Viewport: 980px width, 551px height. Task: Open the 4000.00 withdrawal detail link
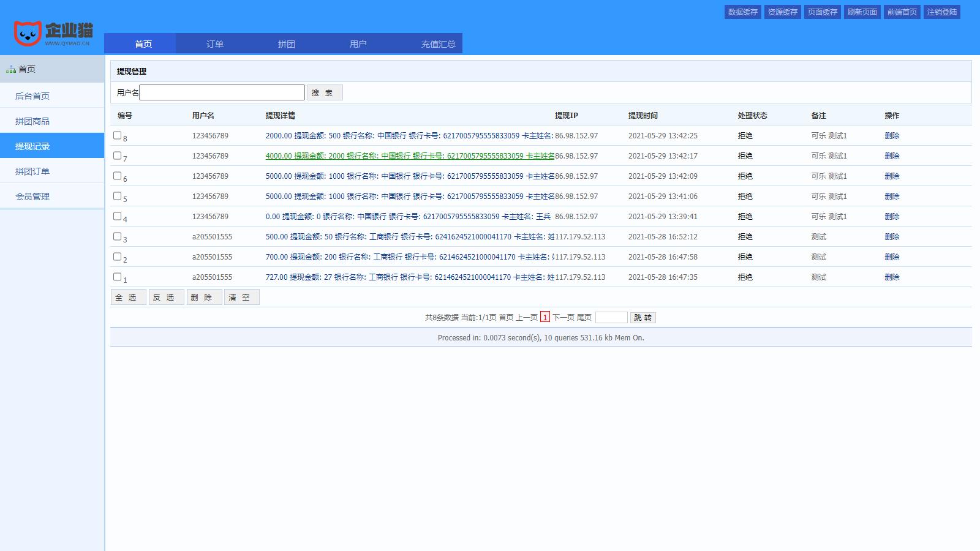409,156
